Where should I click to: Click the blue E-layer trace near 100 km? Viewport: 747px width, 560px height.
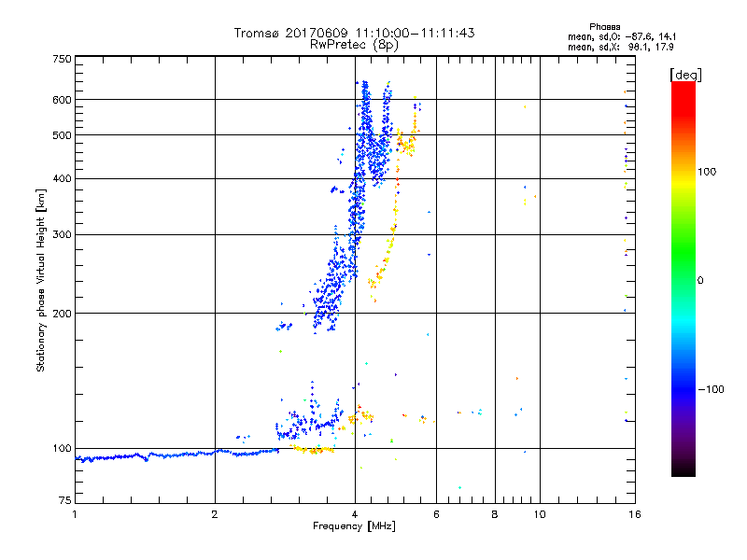pyautogui.click(x=176, y=455)
